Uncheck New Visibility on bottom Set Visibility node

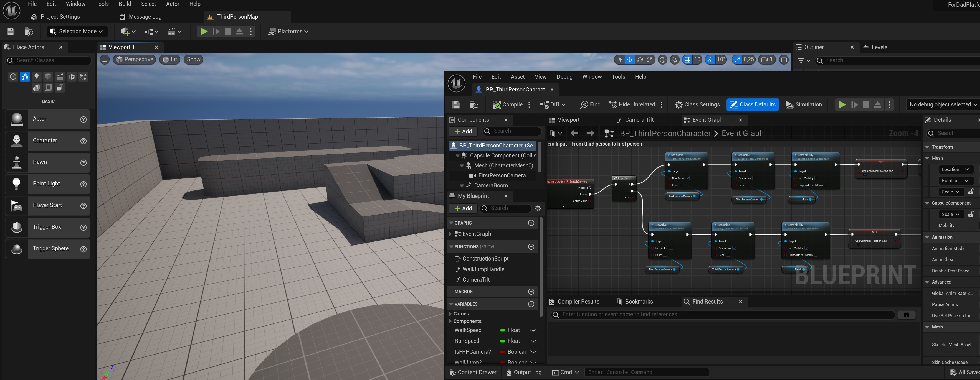(807, 248)
